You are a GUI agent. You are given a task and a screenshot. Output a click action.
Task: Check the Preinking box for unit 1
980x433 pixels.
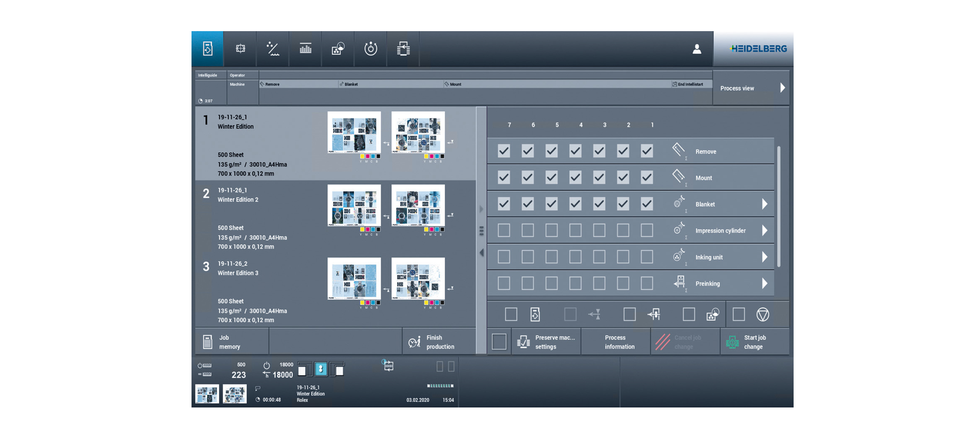click(647, 283)
